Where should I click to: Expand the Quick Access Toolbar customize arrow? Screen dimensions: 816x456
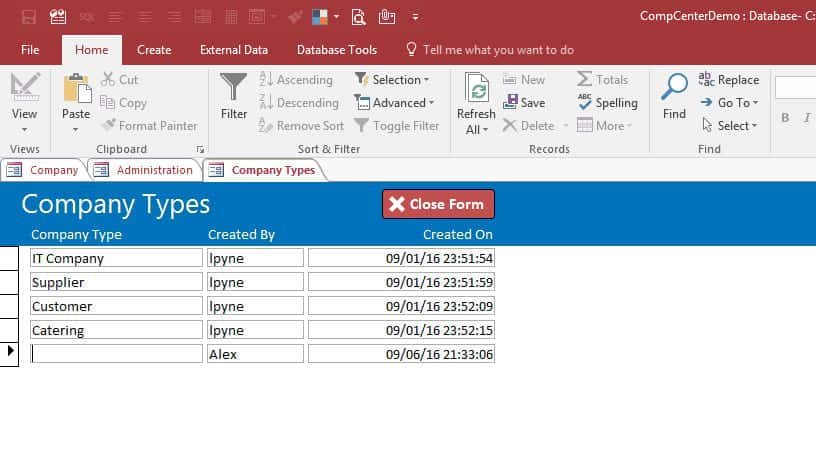[415, 17]
